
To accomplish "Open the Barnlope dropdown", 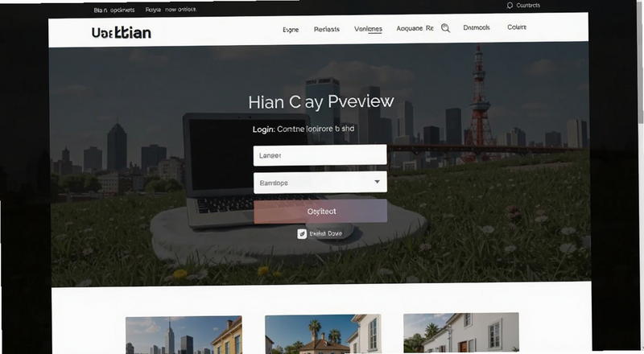I will (320, 183).
